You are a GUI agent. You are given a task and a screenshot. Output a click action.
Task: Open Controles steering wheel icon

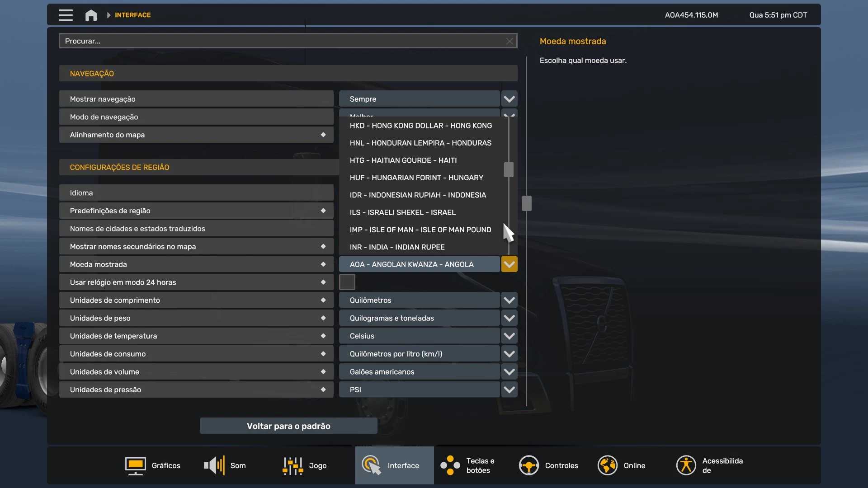528,465
